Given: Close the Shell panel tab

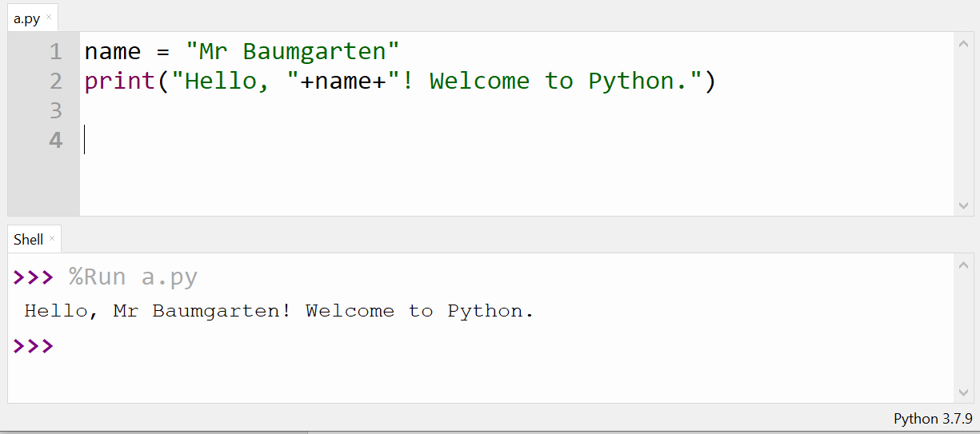Looking at the screenshot, I should tap(53, 238).
